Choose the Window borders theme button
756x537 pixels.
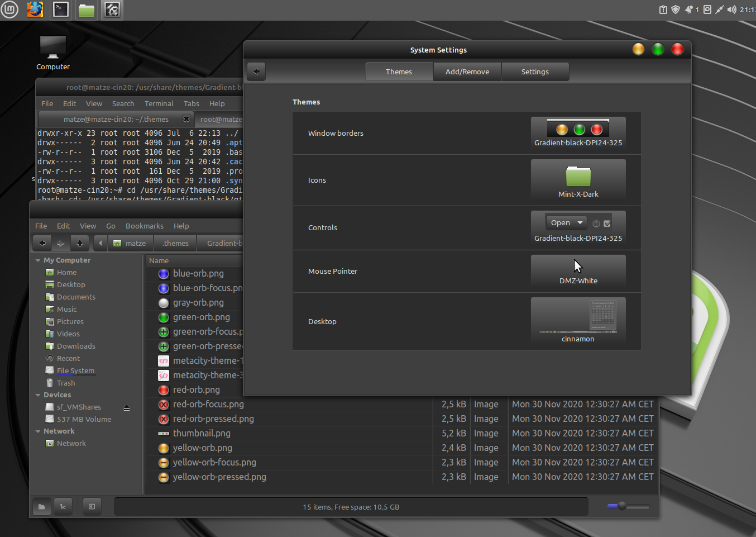578,133
